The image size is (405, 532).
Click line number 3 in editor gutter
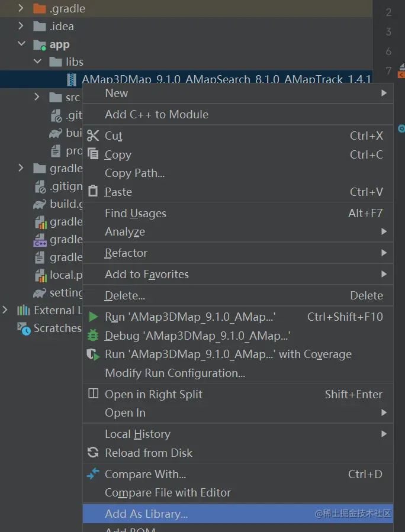coord(388,31)
